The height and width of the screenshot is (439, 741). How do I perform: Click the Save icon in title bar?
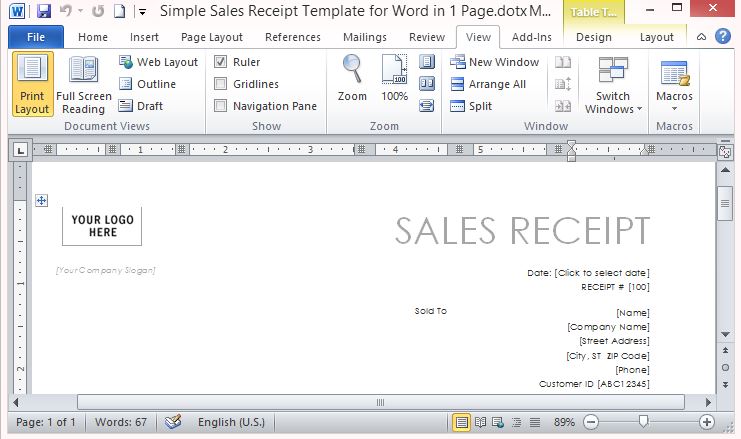tap(42, 12)
